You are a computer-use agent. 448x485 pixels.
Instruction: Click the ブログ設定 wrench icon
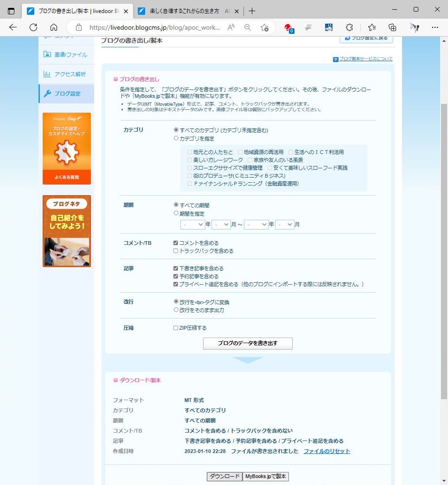(47, 93)
